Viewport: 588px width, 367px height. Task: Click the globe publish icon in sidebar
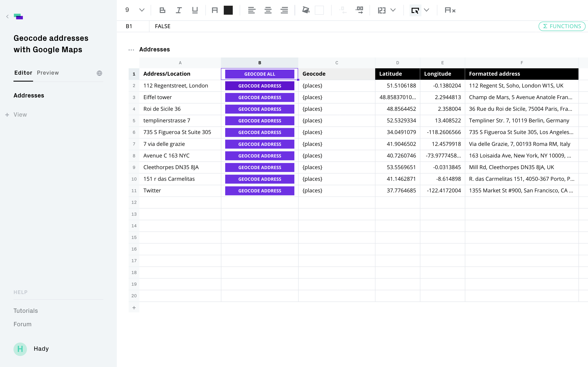99,73
